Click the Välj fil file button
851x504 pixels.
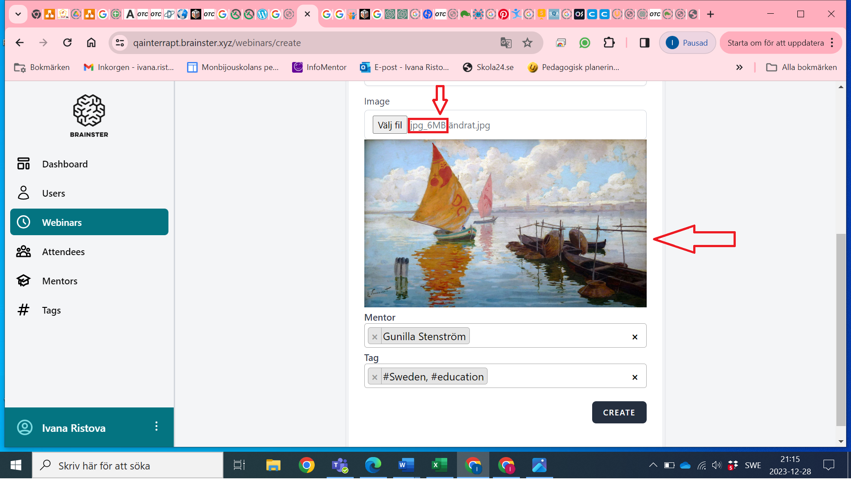(x=390, y=125)
